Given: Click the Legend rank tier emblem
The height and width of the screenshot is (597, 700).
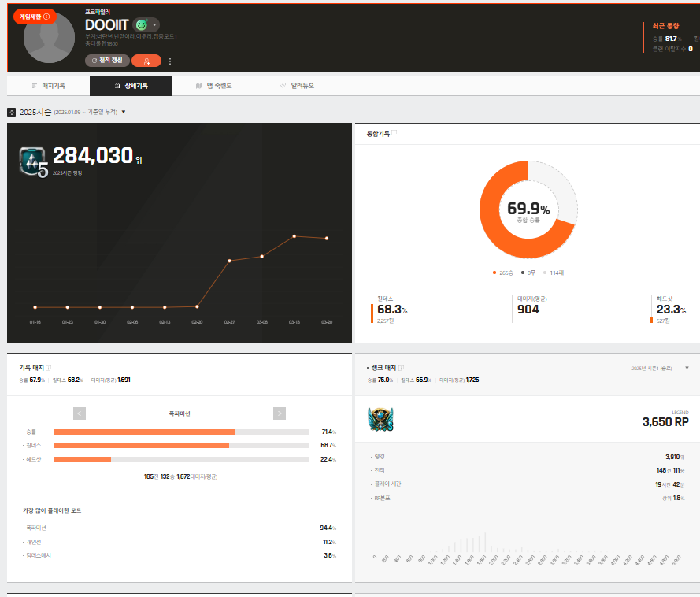Looking at the screenshot, I should [380, 420].
